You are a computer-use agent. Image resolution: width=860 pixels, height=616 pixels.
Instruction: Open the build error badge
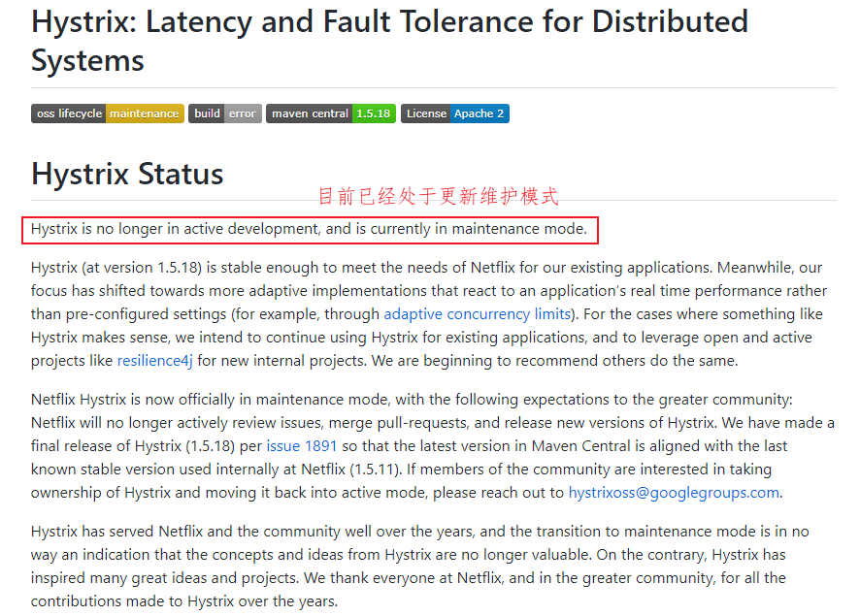click(x=225, y=113)
